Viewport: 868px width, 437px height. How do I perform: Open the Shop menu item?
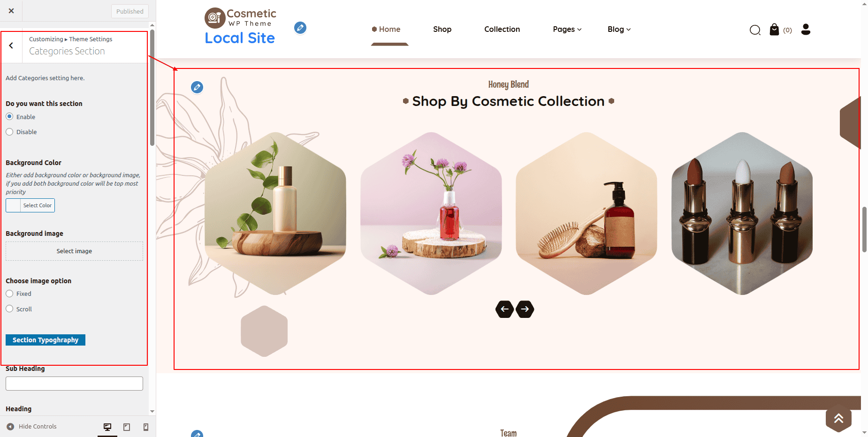click(442, 29)
